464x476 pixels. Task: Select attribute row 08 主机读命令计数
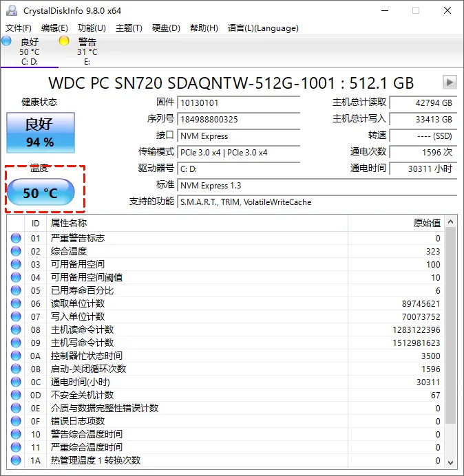tap(226, 329)
